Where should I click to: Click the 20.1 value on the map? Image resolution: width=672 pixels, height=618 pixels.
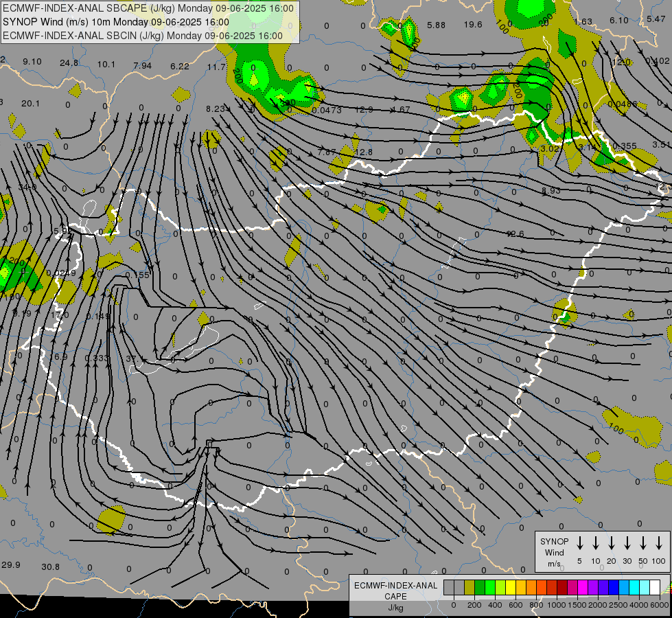30,104
